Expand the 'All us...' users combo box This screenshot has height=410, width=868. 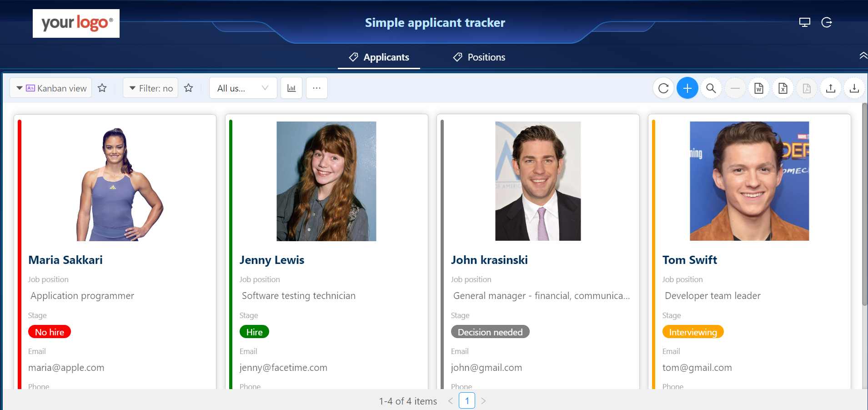[x=243, y=88]
